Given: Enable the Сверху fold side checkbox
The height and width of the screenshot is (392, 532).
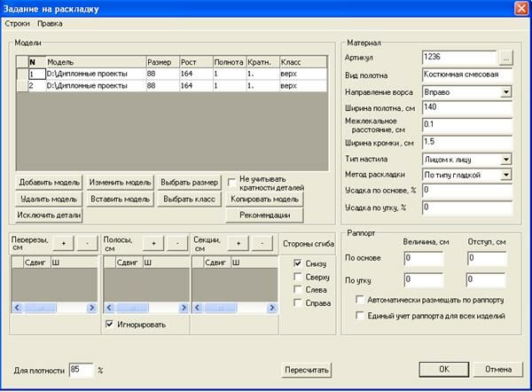Looking at the screenshot, I should pos(298,276).
